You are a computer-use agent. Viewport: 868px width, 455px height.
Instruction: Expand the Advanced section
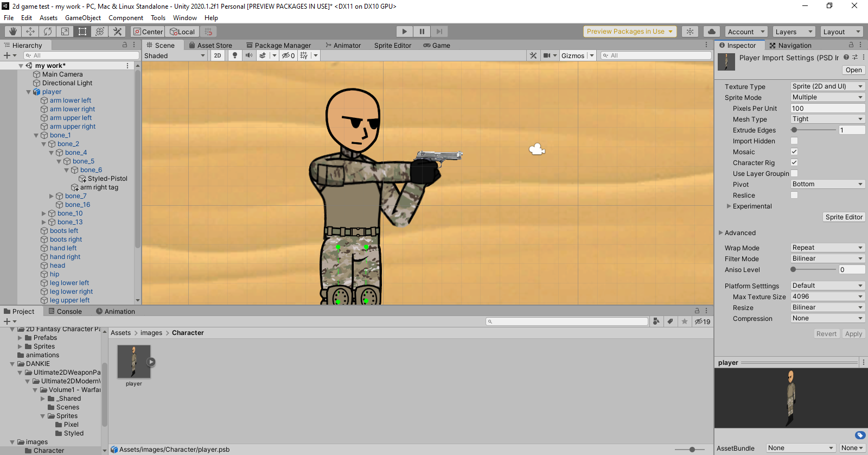pos(721,233)
